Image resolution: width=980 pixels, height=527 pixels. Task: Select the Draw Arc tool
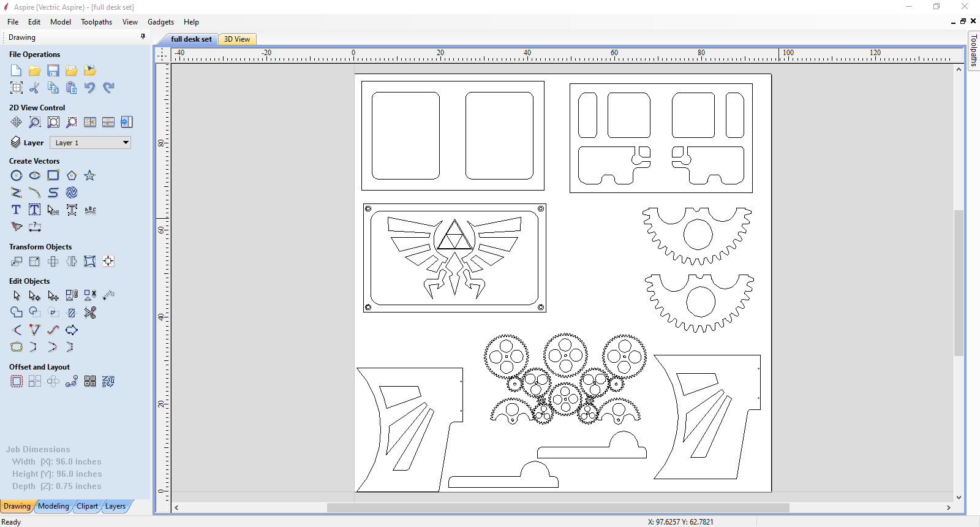(x=35, y=192)
